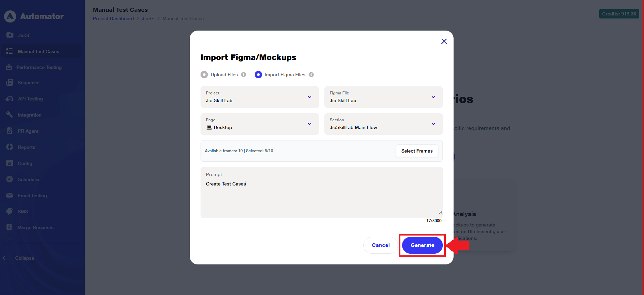
Task: Click the Email Testing envelope icon
Action: point(10,196)
